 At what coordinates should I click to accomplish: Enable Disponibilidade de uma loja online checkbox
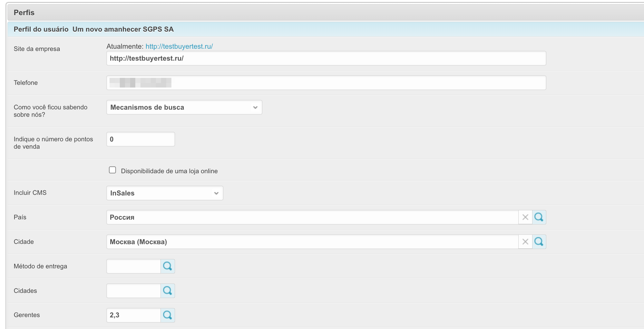(x=112, y=170)
